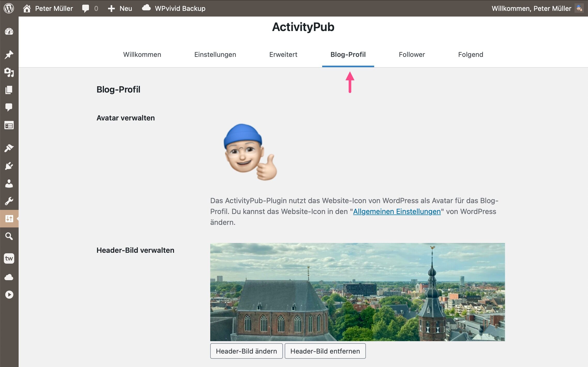This screenshot has height=367, width=588.
Task: Open Dashboard from sidebar gauge icon
Action: (9, 32)
